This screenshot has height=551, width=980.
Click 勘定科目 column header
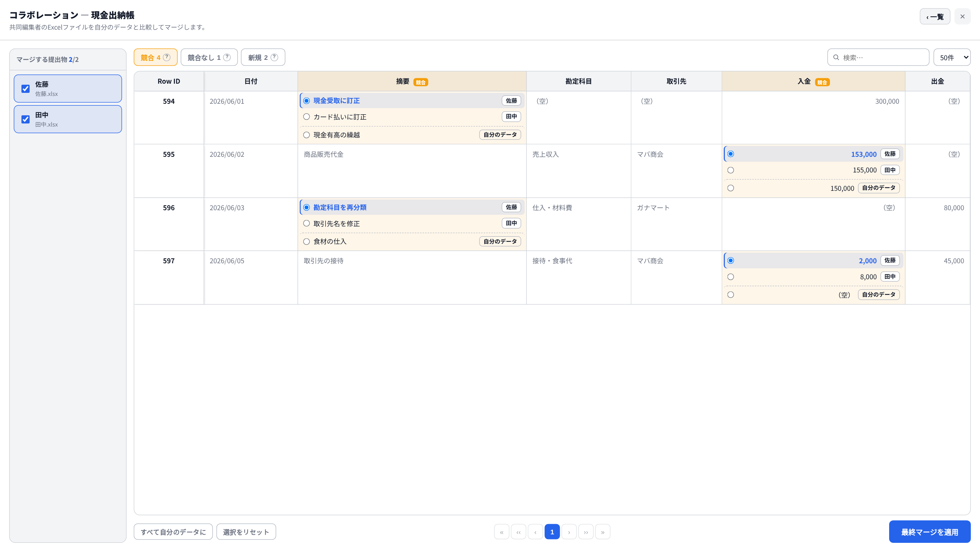pyautogui.click(x=578, y=81)
